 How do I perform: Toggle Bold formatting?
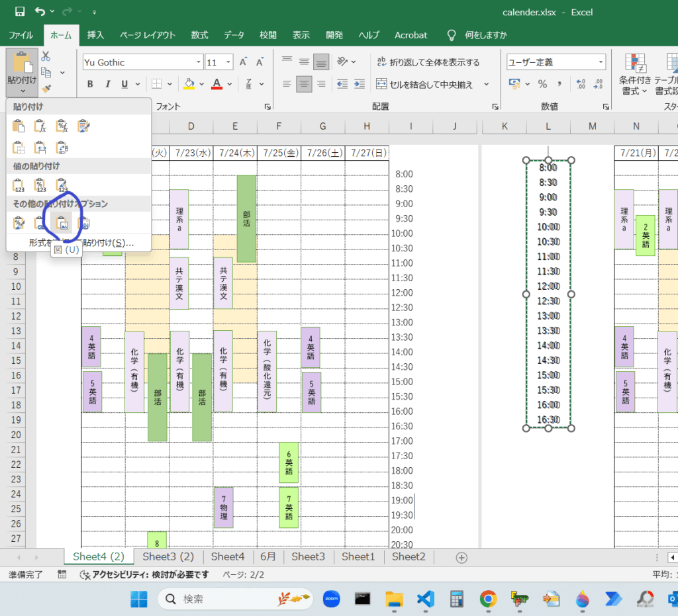90,84
